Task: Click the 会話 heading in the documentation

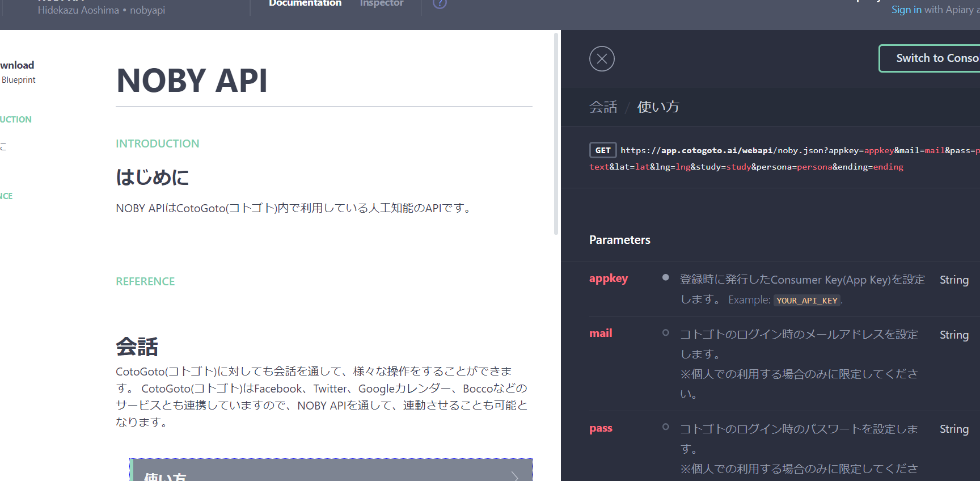Action: point(137,347)
